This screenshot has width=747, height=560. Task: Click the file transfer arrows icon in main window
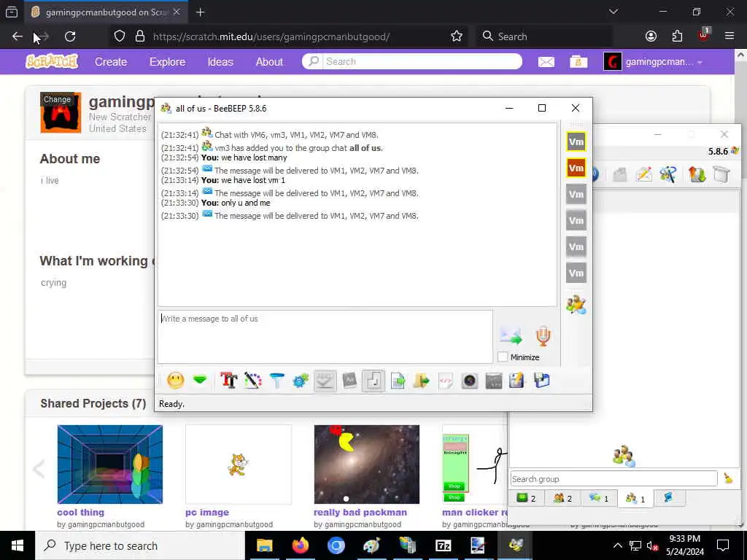coord(697,174)
